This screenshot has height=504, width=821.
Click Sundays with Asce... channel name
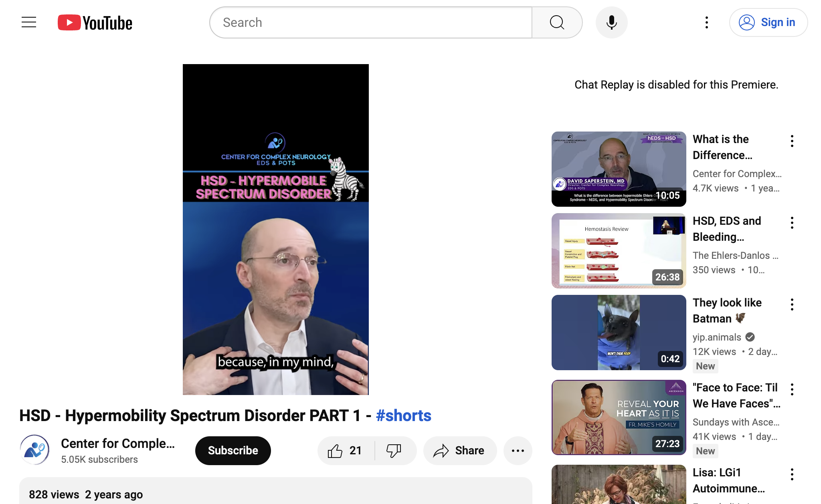pyautogui.click(x=736, y=422)
